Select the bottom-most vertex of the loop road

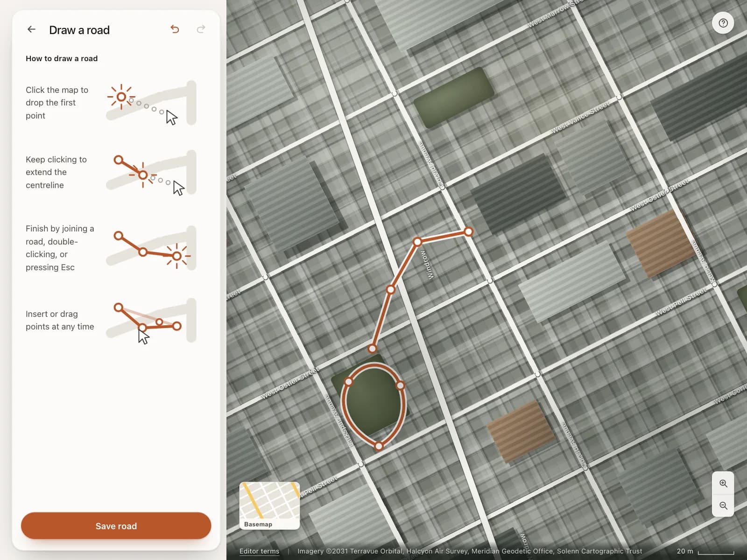pyautogui.click(x=379, y=446)
